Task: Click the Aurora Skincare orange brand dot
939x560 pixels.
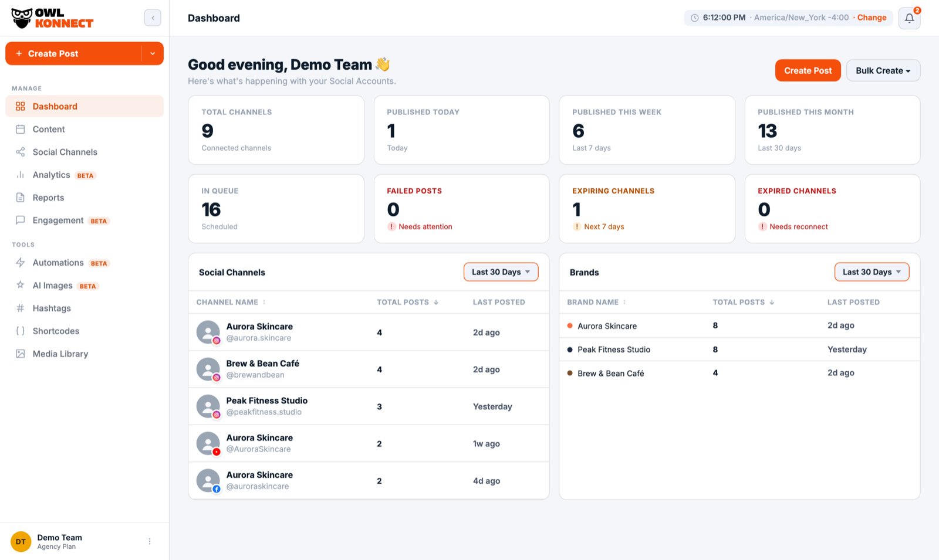Action: click(x=570, y=325)
